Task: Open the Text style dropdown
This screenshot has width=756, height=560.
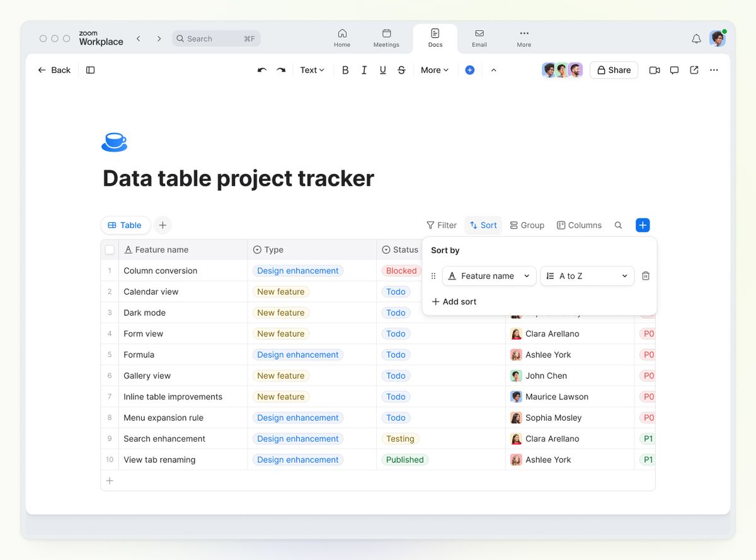Action: [311, 70]
